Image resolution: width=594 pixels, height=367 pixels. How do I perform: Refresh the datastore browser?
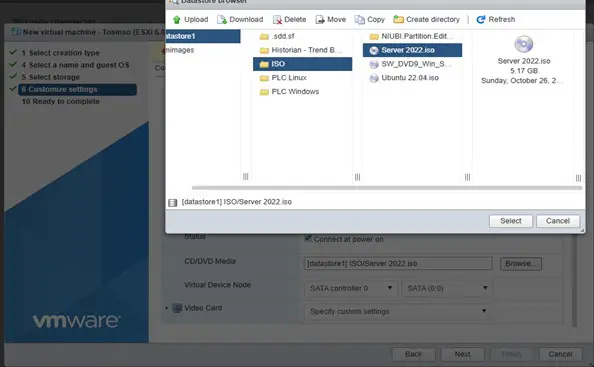[x=496, y=19]
